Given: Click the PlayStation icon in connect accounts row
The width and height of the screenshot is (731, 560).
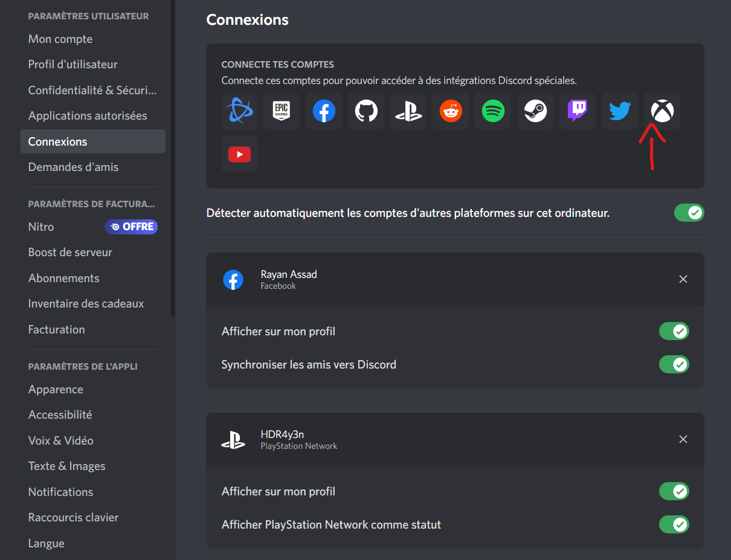Looking at the screenshot, I should [408, 111].
